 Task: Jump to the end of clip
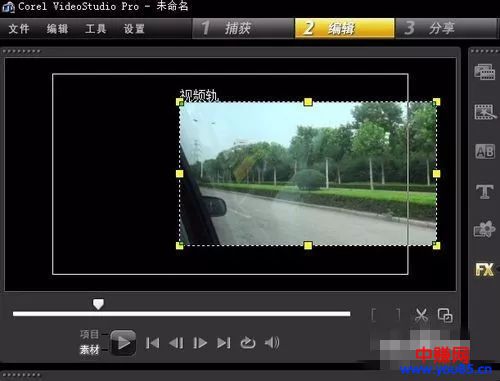click(x=224, y=343)
